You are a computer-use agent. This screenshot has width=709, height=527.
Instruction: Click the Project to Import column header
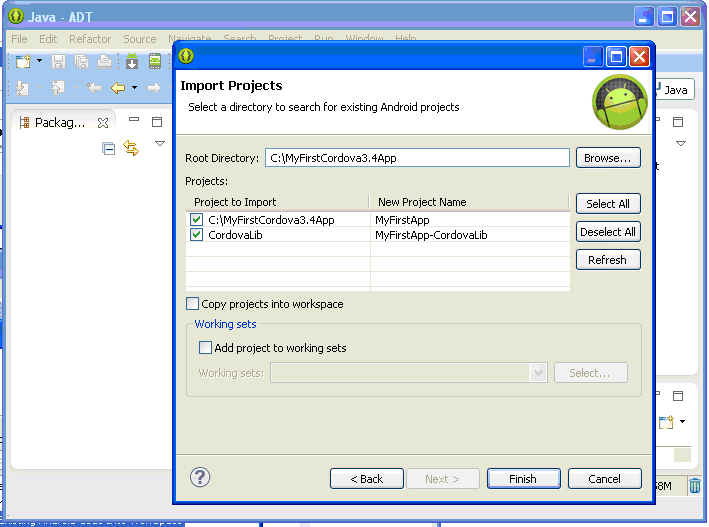(x=278, y=202)
